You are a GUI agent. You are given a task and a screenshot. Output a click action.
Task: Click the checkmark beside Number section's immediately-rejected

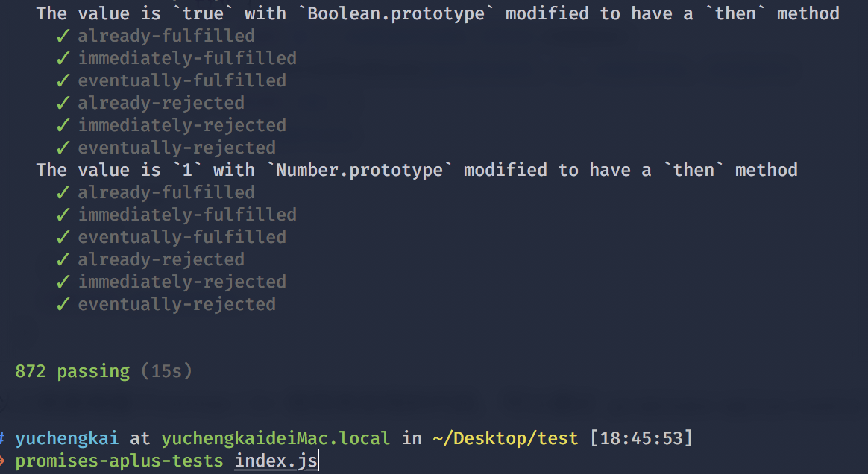click(63, 282)
